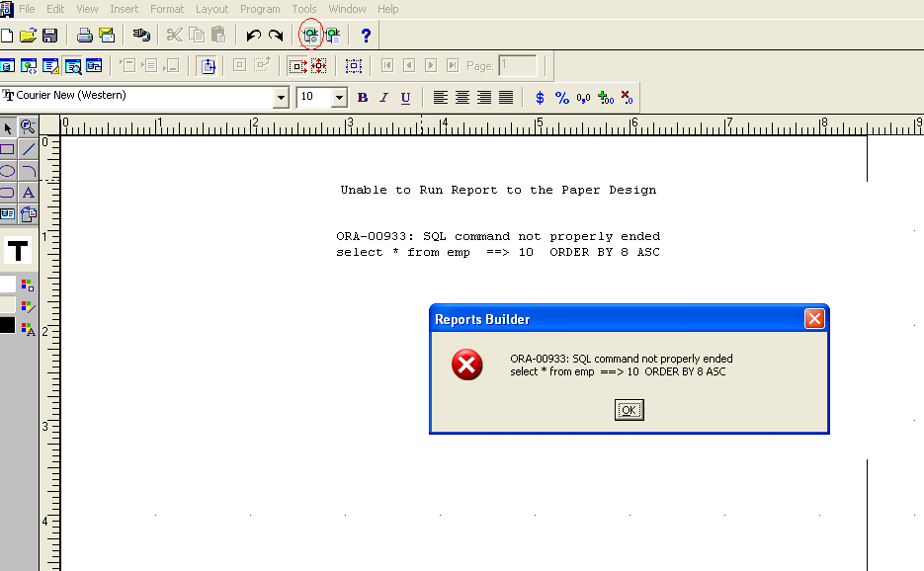
Task: Click the Paste clipboard icon
Action: pyautogui.click(x=218, y=36)
